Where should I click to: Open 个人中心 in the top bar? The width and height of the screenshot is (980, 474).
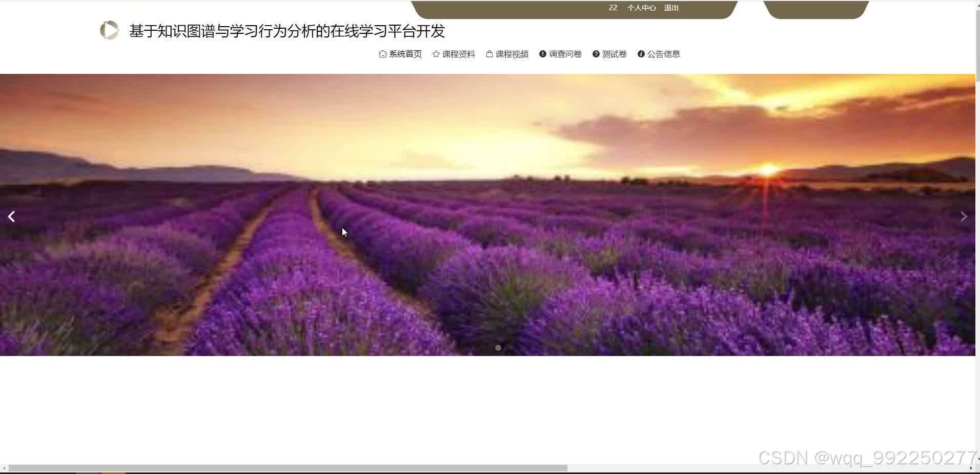pyautogui.click(x=641, y=8)
